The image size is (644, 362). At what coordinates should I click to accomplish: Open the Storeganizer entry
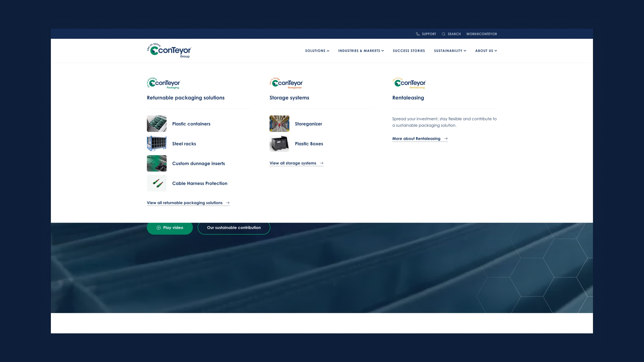click(x=308, y=124)
